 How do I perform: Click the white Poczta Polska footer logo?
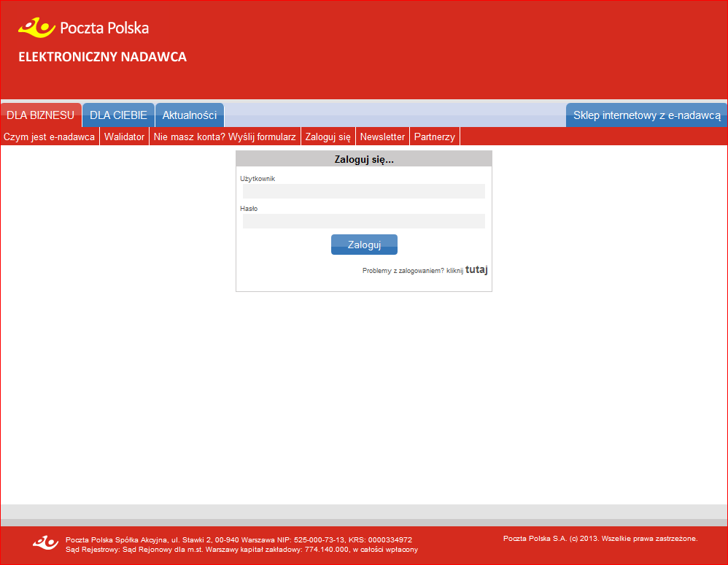45,542
